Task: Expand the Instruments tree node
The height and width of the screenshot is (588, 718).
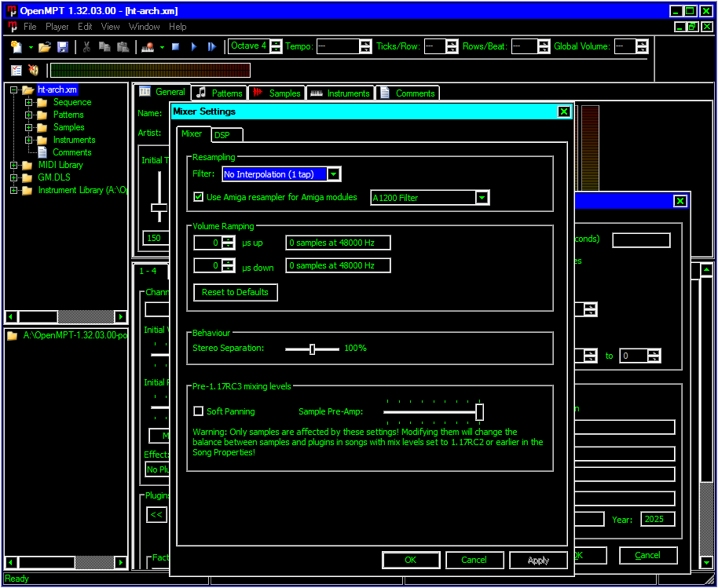Action: [x=29, y=140]
